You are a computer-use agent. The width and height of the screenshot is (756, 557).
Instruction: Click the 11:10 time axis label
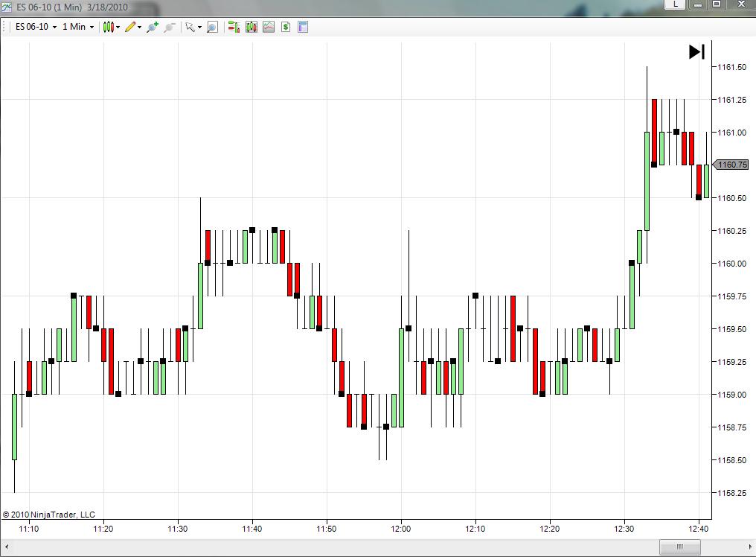29,529
